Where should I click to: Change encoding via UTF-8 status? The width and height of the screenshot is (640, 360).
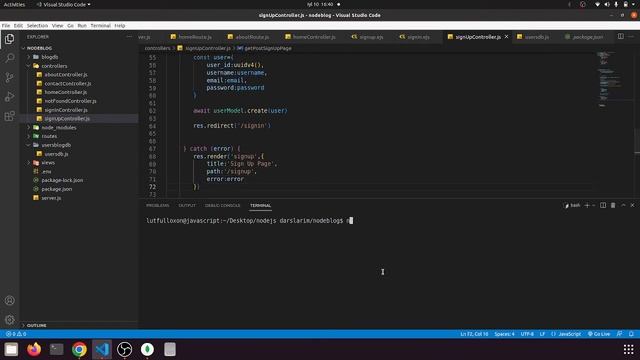[x=527, y=334]
